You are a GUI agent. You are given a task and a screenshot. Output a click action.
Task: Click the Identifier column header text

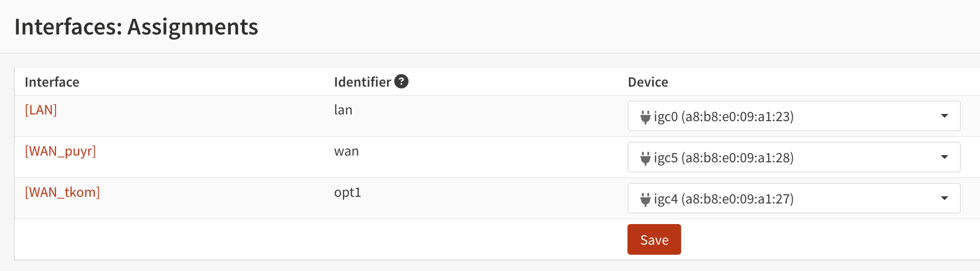coord(362,82)
